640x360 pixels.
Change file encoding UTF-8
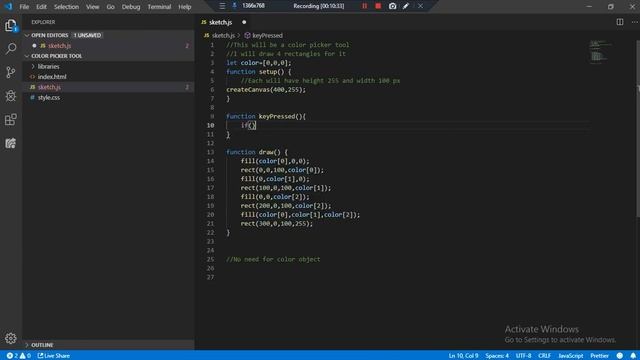(523, 356)
